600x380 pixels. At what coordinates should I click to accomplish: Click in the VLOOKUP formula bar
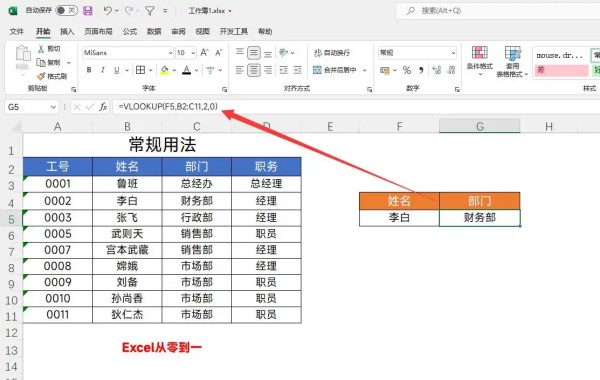click(356, 107)
